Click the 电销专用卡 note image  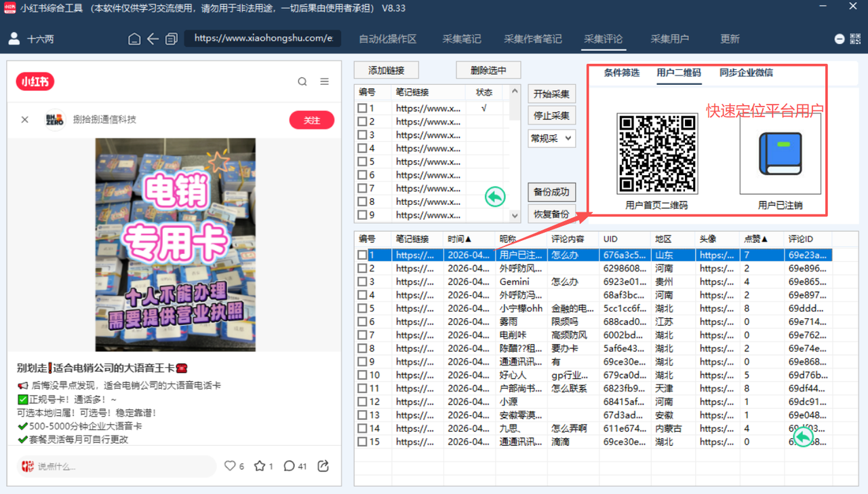176,245
